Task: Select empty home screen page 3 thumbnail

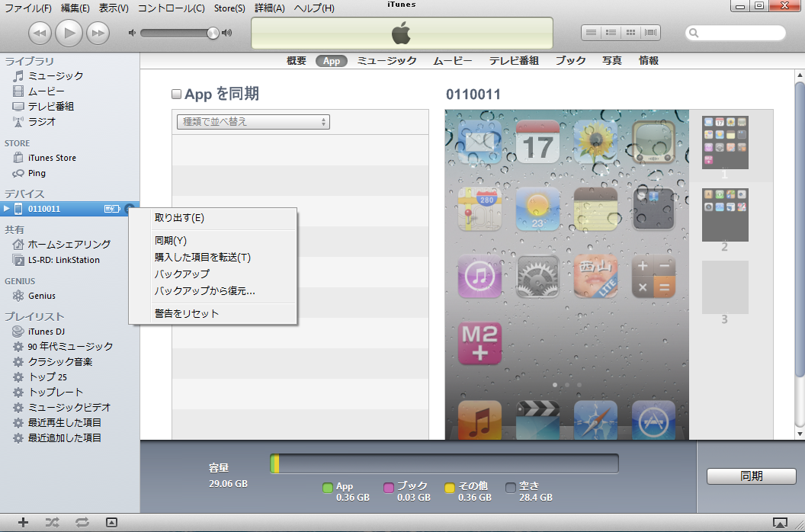Action: point(725,287)
